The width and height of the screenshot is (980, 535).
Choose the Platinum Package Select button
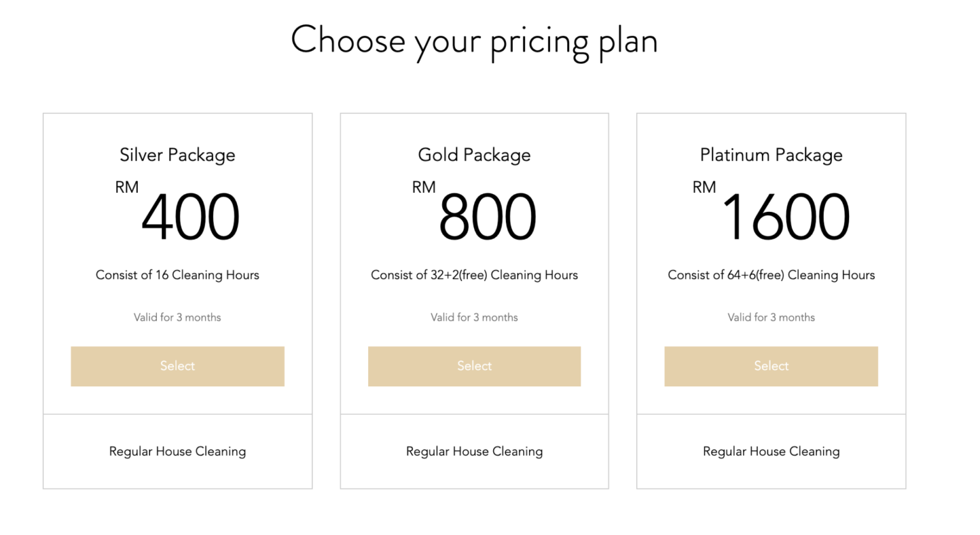[771, 366]
